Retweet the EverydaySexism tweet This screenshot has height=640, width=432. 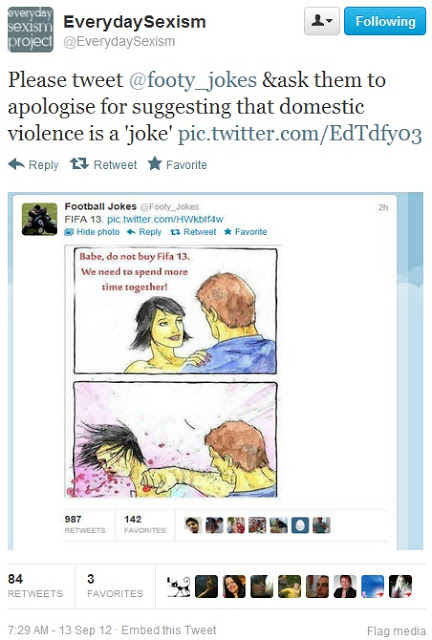click(103, 164)
